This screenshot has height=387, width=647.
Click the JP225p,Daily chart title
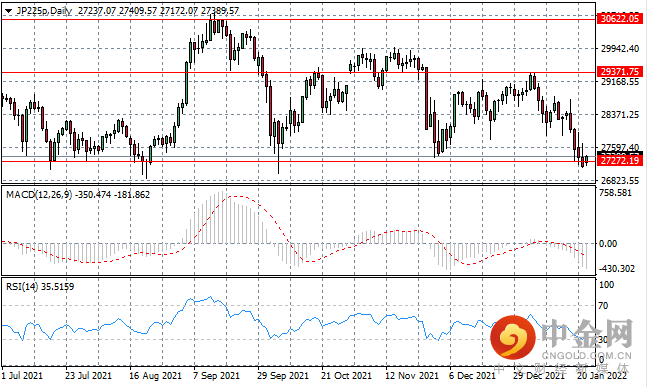pyautogui.click(x=45, y=11)
